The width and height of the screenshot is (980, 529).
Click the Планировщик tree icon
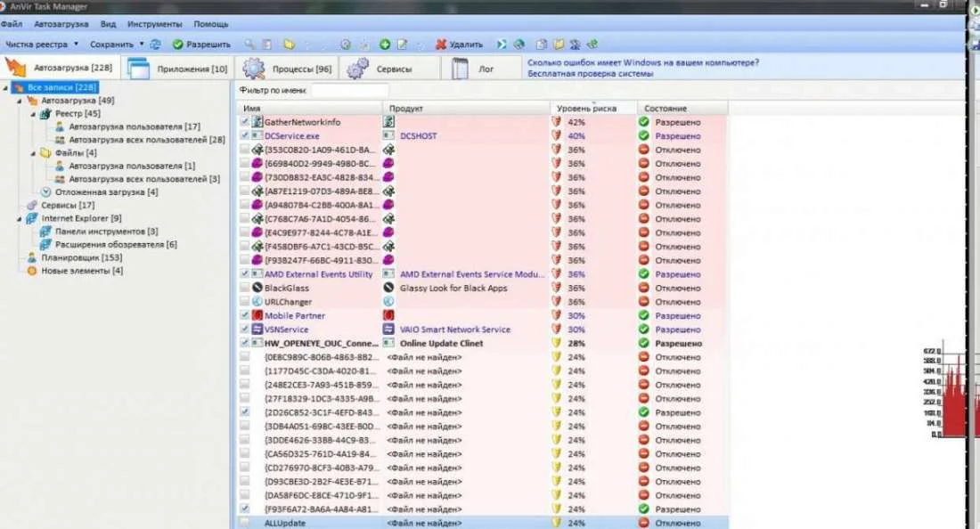[32, 257]
